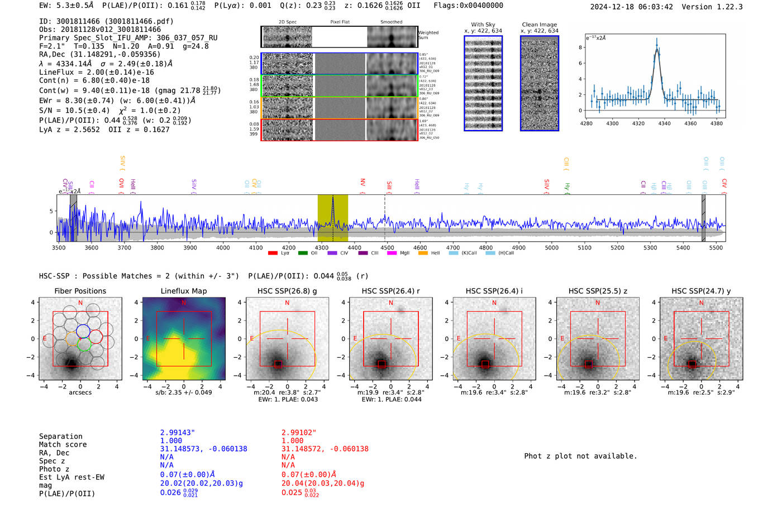Click the '2D Spec' column header
The image size is (782, 532).
click(x=288, y=22)
